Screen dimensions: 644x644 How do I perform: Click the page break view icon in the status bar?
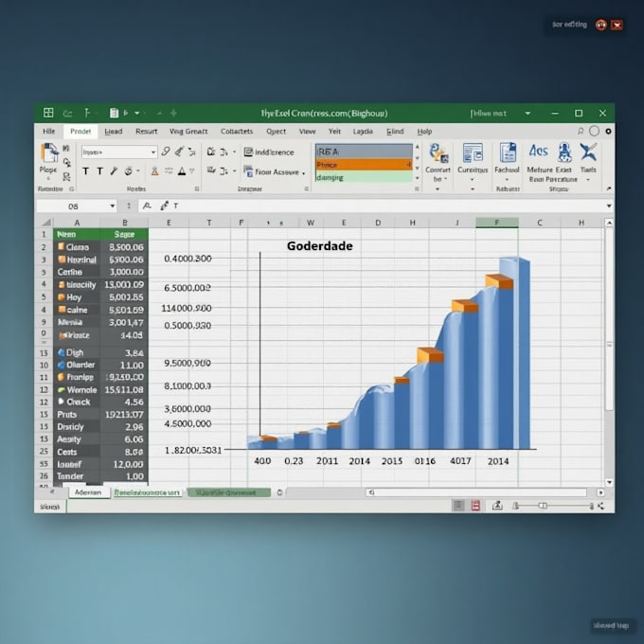coord(497,506)
